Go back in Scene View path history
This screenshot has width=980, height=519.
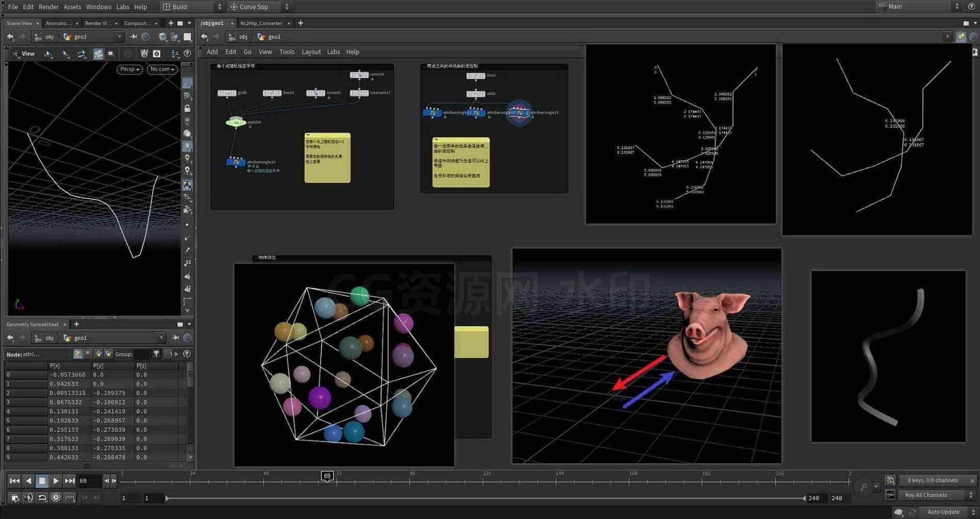10,37
